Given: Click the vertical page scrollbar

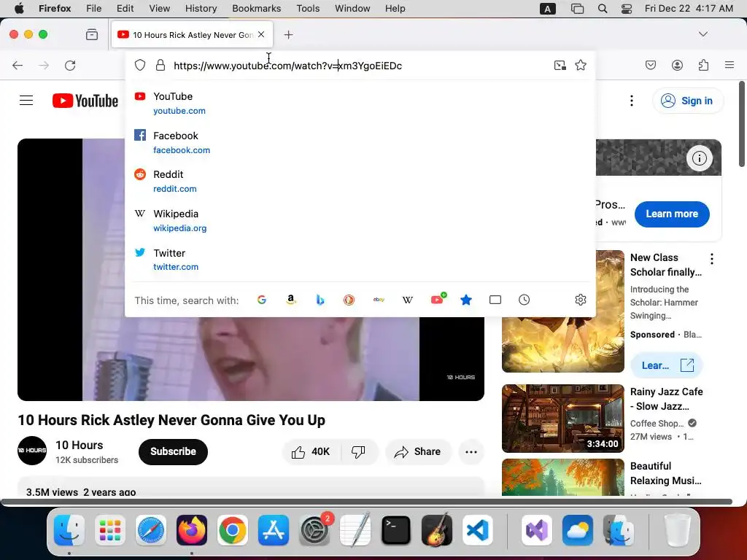Looking at the screenshot, I should (741, 124).
